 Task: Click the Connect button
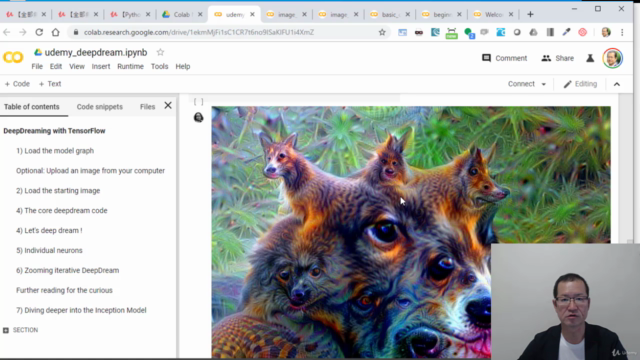(x=521, y=84)
